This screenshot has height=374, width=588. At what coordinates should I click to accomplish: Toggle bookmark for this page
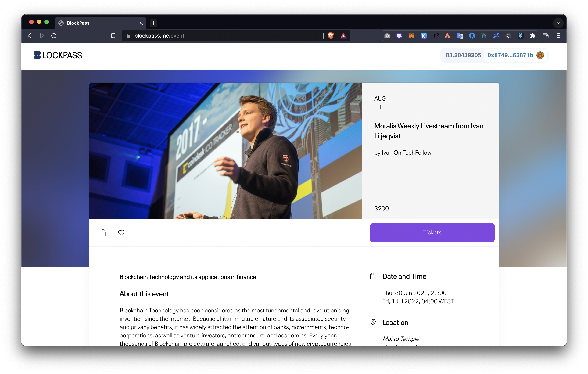[113, 36]
